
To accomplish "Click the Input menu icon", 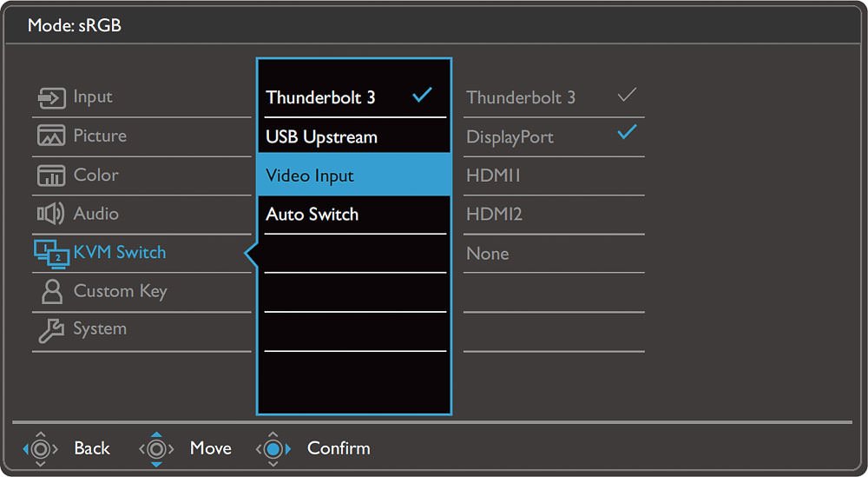I will (x=51, y=98).
